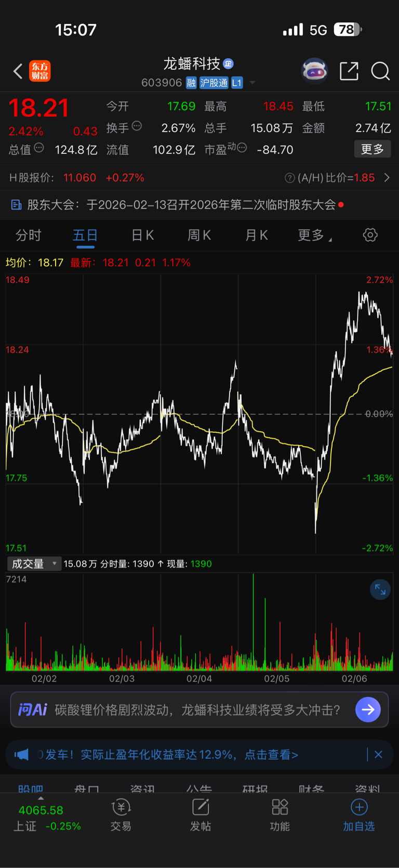Switch to 日K chart tab

tap(142, 236)
